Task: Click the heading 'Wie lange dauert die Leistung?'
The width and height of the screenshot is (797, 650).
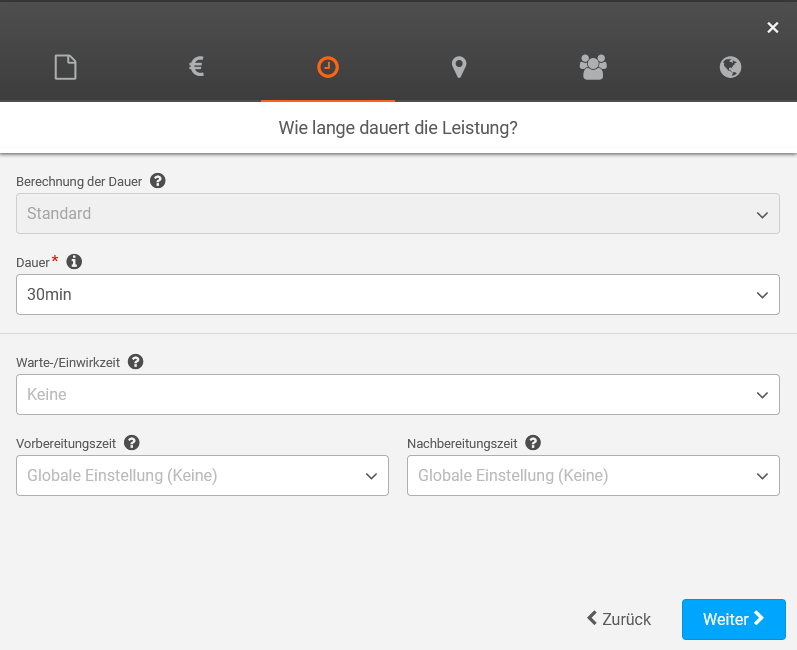Action: [398, 128]
